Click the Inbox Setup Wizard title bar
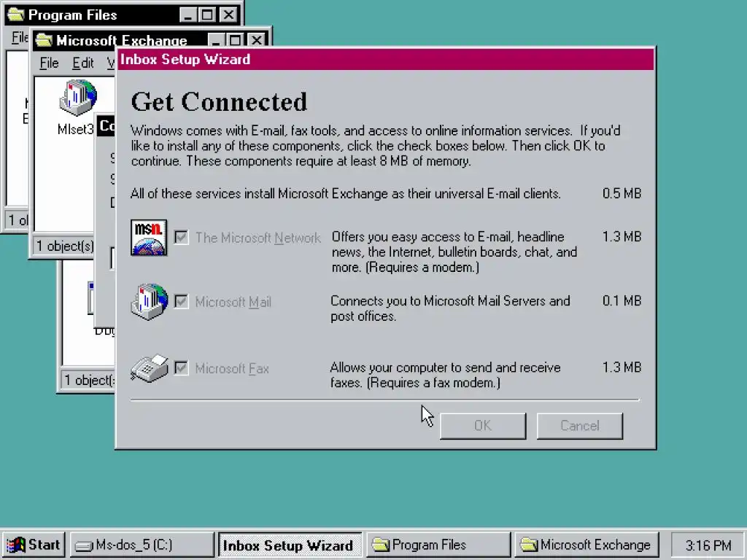Image resolution: width=747 pixels, height=560 pixels. 386,60
